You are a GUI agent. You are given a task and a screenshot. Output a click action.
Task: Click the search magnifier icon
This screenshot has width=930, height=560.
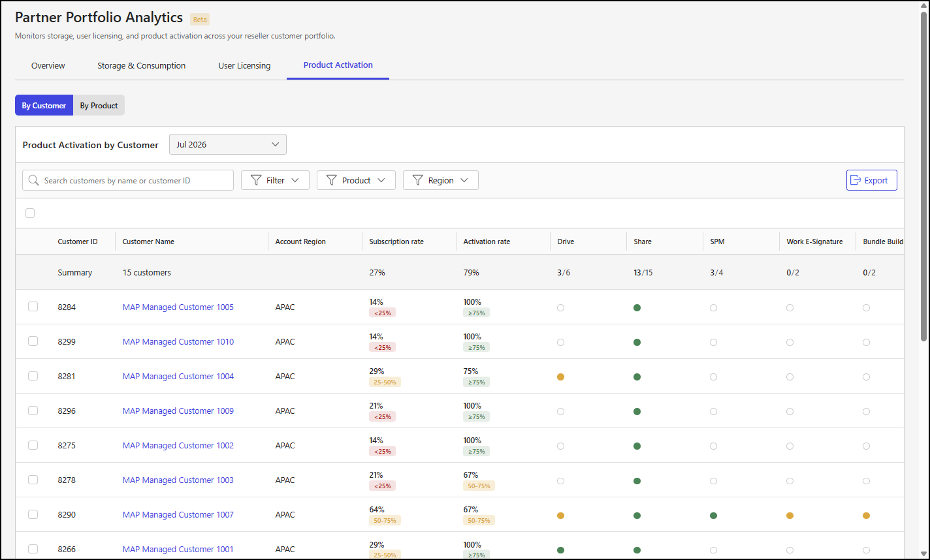click(x=34, y=180)
